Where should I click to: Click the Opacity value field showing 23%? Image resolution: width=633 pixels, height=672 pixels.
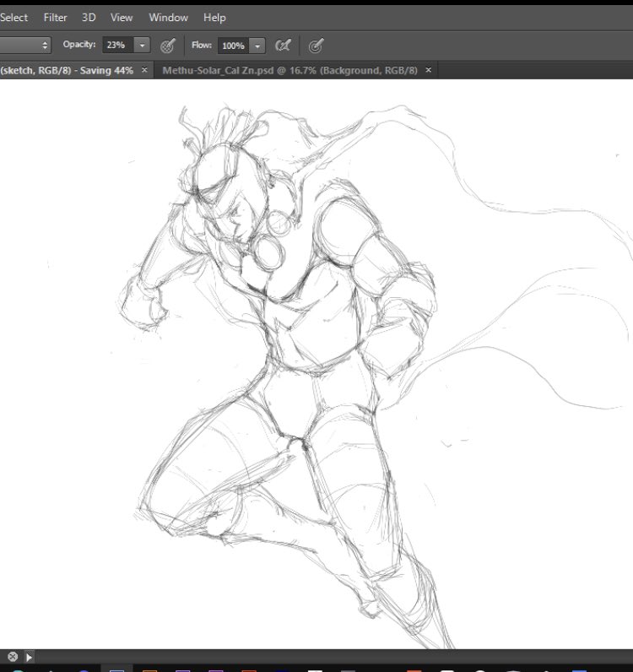tap(118, 45)
